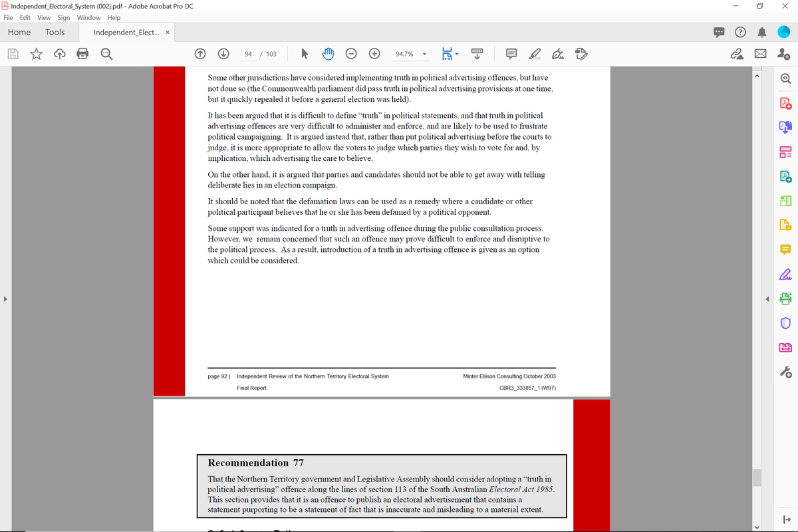Expand the search tools wrench menu

(x=785, y=371)
